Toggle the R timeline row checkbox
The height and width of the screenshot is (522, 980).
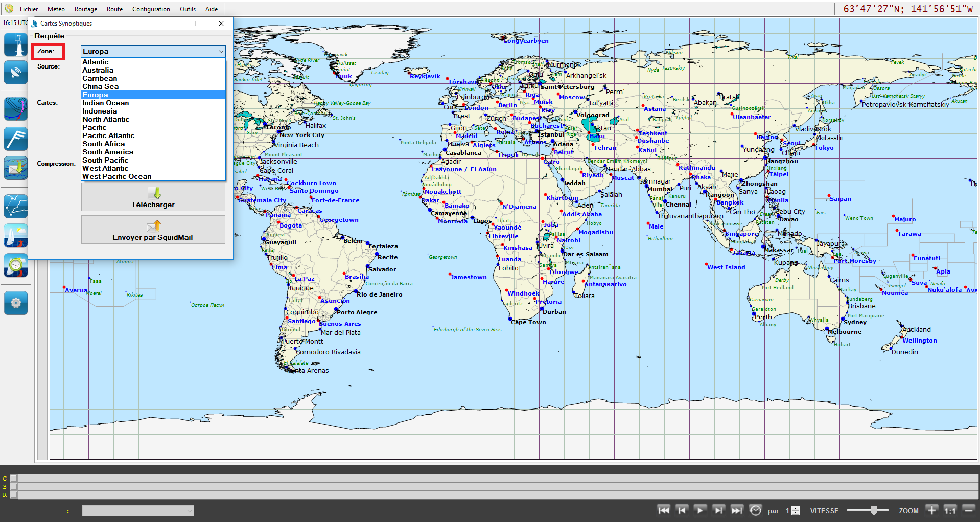[14, 495]
